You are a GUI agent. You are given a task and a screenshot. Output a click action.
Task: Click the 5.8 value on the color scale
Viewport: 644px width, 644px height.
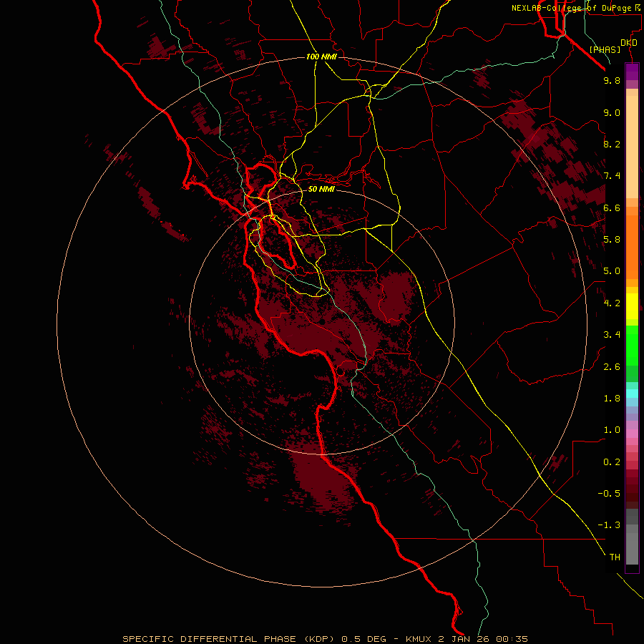click(x=612, y=240)
